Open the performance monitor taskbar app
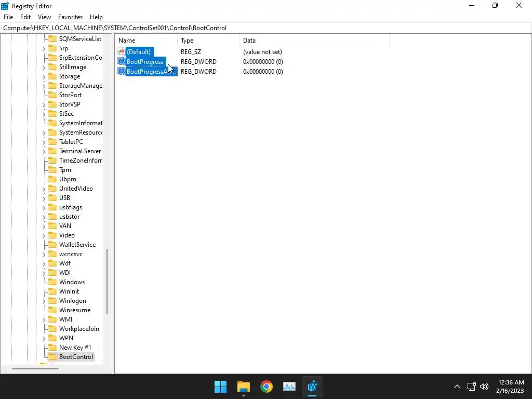Screen dimensions: 532x399 (x=289, y=387)
